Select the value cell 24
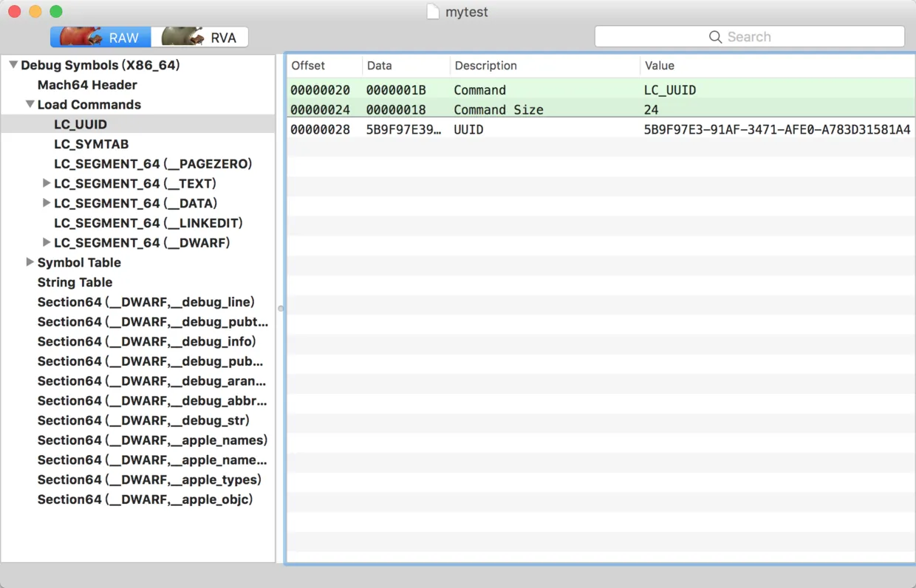This screenshot has height=588, width=916. [x=652, y=110]
